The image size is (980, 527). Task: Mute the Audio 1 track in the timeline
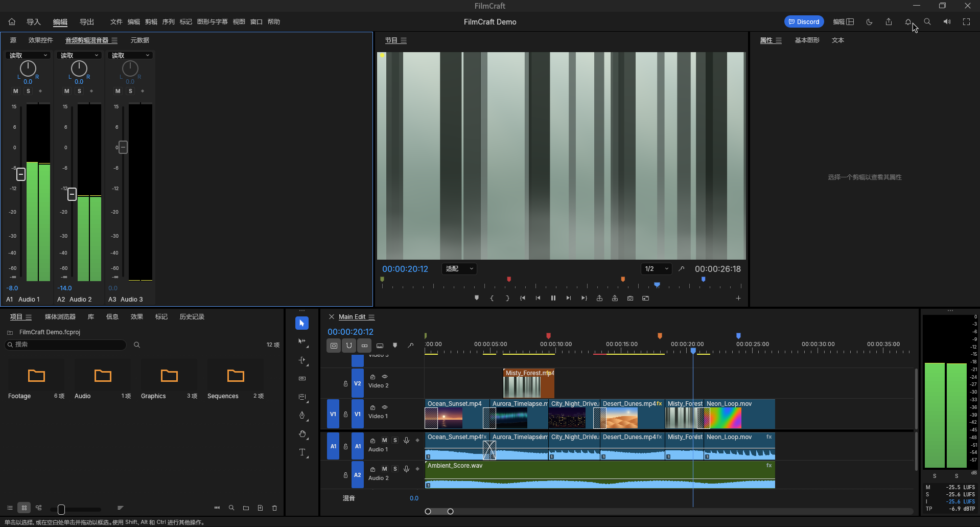(x=384, y=440)
